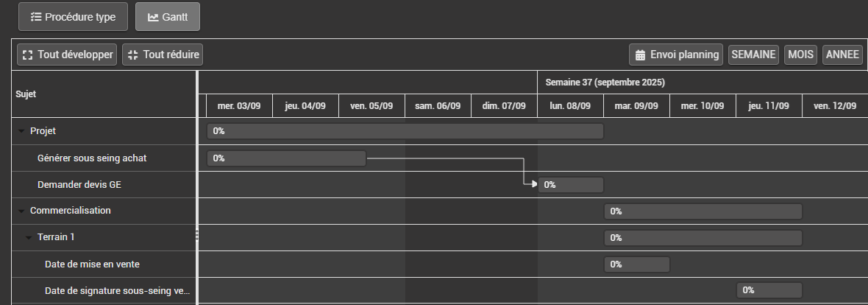Click the dependency arrow head at Demander devis GE

click(x=534, y=184)
